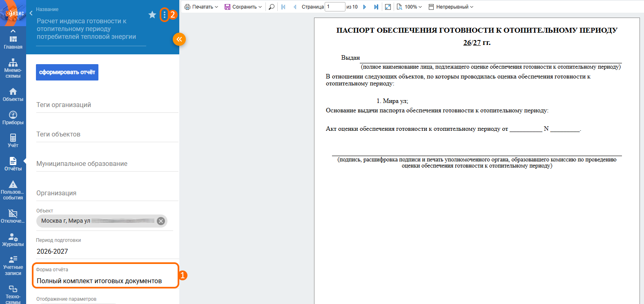The image size is (644, 304).
Task: Click the Организация field
Action: point(107,193)
